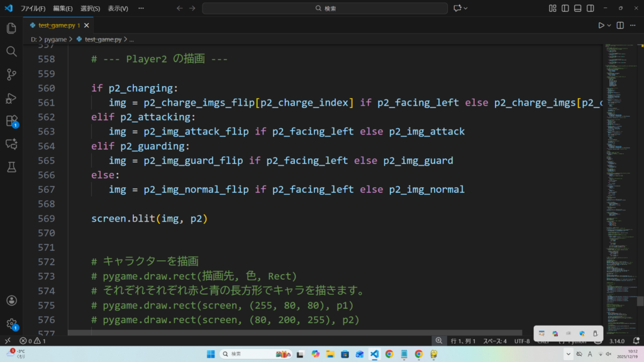Screen dimensions: 644x362
Task: Open the Search view in activity bar
Action: coord(11,52)
